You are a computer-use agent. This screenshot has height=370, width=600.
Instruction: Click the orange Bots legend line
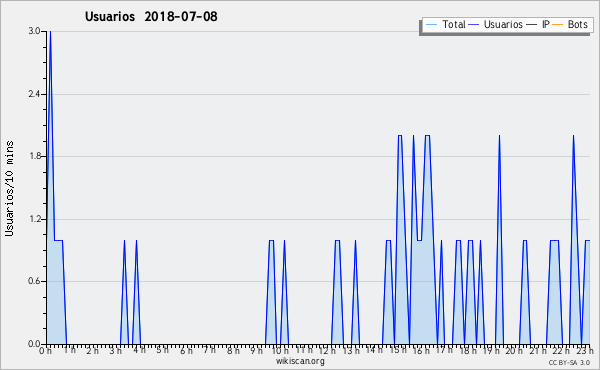558,25
